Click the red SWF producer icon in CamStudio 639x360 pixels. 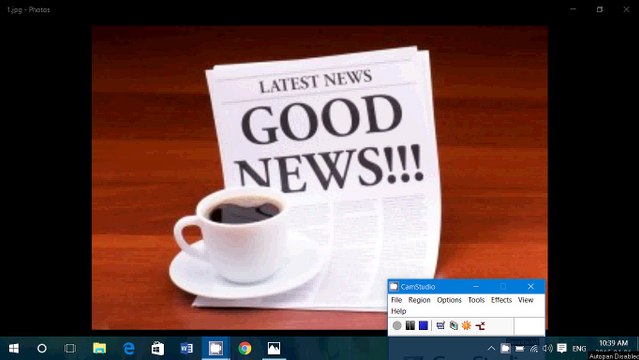pos(480,325)
